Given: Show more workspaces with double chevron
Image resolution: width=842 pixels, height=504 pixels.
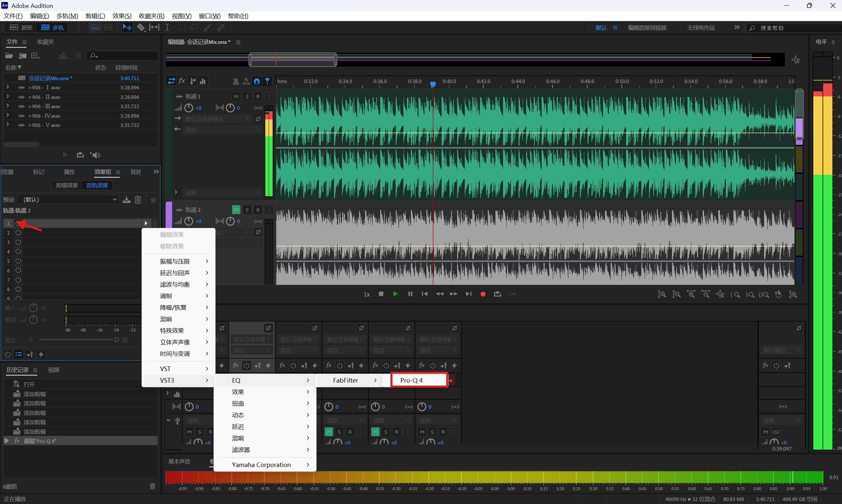Looking at the screenshot, I should point(737,27).
